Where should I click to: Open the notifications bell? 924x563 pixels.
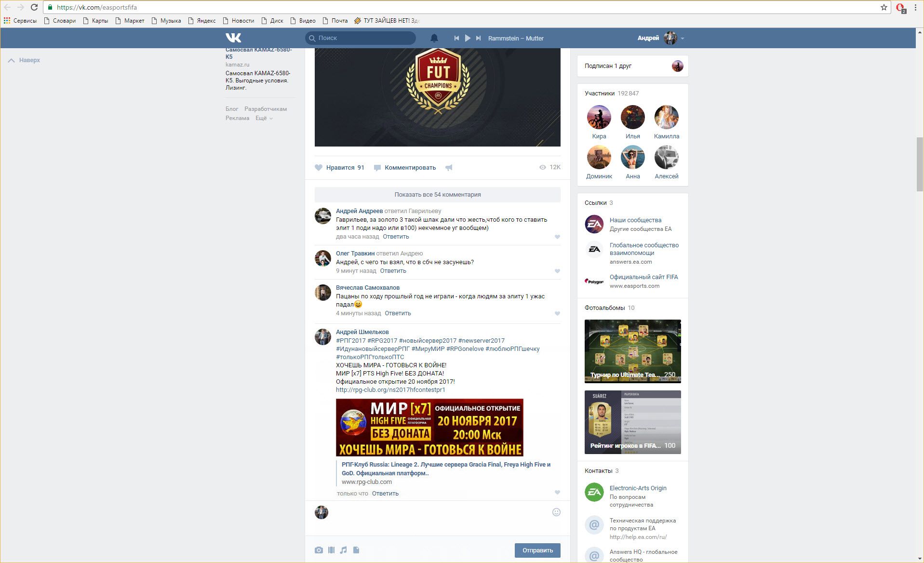coord(434,38)
